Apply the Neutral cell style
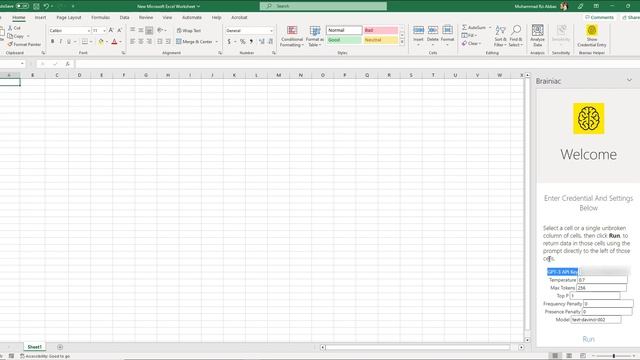The height and width of the screenshot is (360, 640). pos(381,40)
